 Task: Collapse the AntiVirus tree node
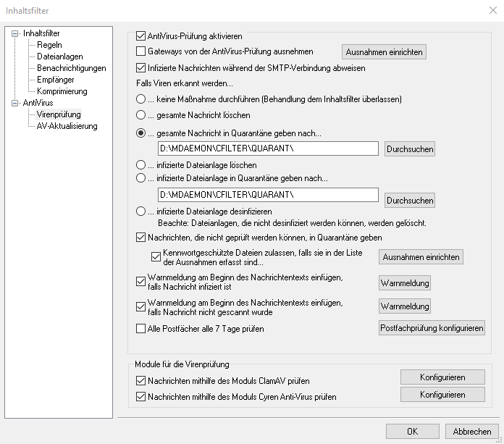(15, 103)
